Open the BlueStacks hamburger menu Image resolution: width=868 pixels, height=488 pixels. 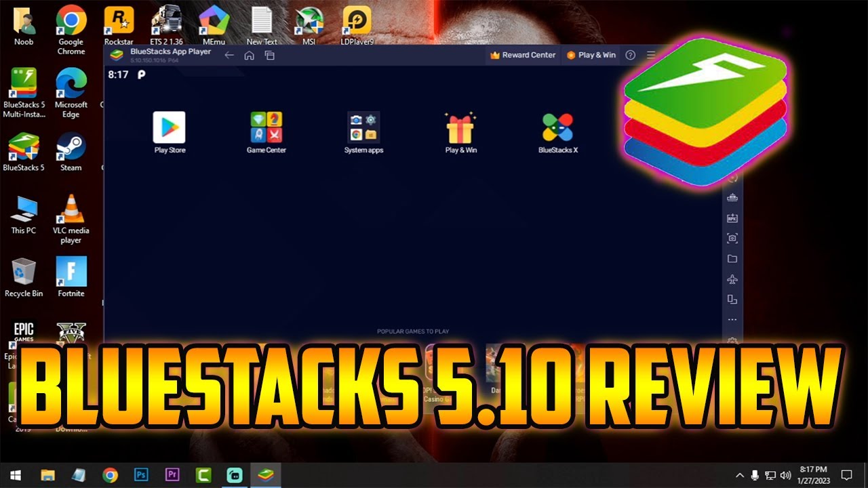651,55
